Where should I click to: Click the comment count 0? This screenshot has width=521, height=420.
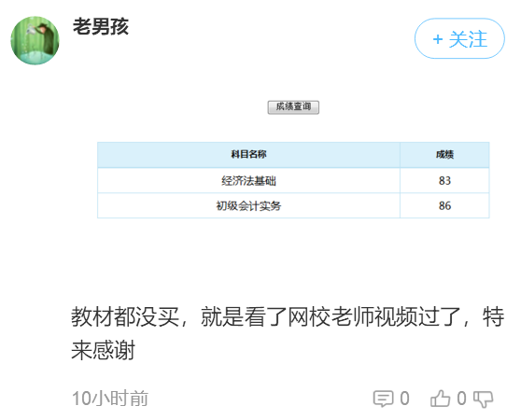(404, 399)
